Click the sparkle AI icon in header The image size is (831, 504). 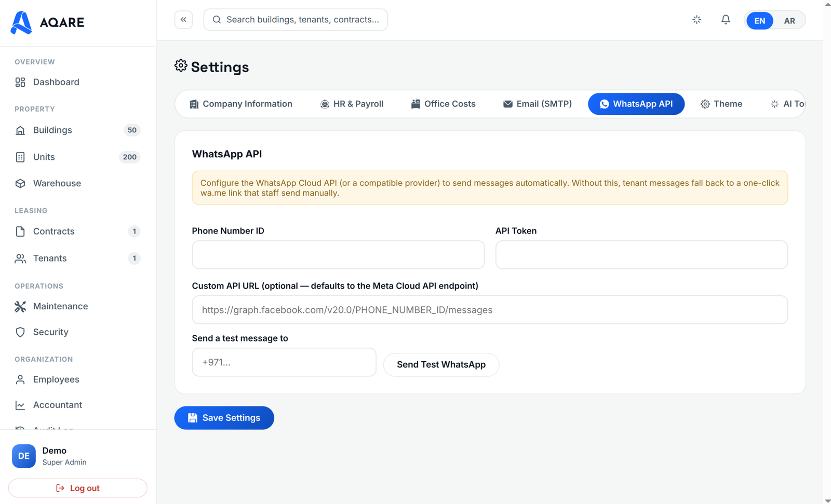pyautogui.click(x=696, y=20)
